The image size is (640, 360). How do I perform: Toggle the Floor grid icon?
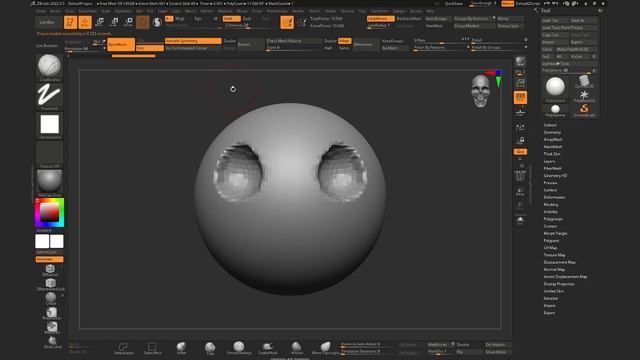point(520,112)
